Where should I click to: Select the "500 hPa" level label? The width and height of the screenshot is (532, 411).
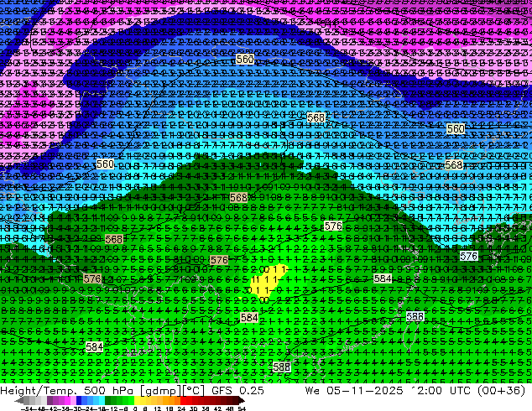[109, 390]
